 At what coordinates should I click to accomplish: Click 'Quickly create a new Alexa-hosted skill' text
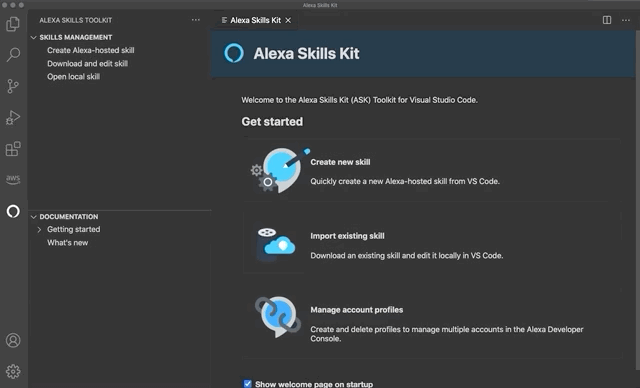(405, 181)
